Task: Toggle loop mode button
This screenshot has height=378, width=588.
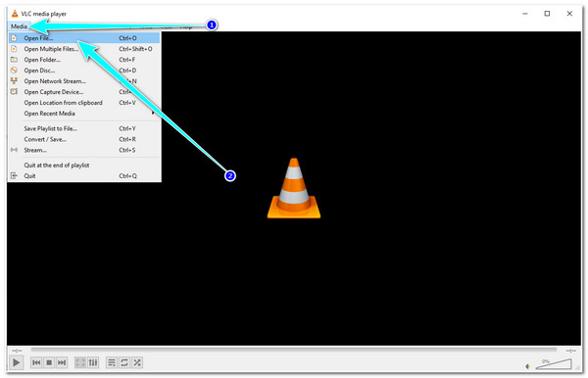Action: click(124, 362)
